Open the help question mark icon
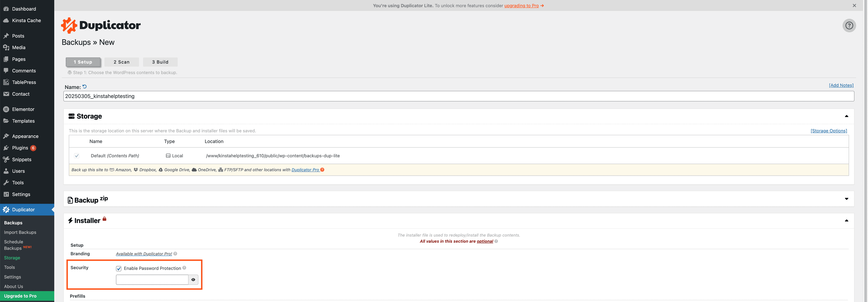The width and height of the screenshot is (868, 302). click(849, 25)
